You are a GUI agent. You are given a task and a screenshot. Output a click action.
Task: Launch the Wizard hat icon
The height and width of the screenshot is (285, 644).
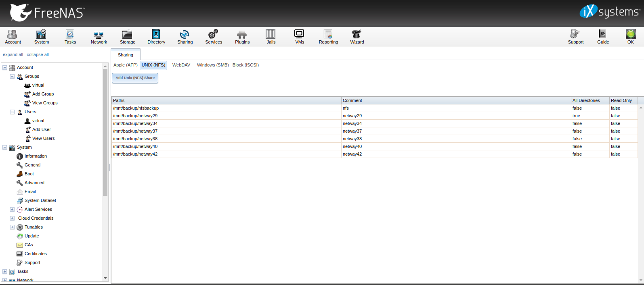coord(357,35)
